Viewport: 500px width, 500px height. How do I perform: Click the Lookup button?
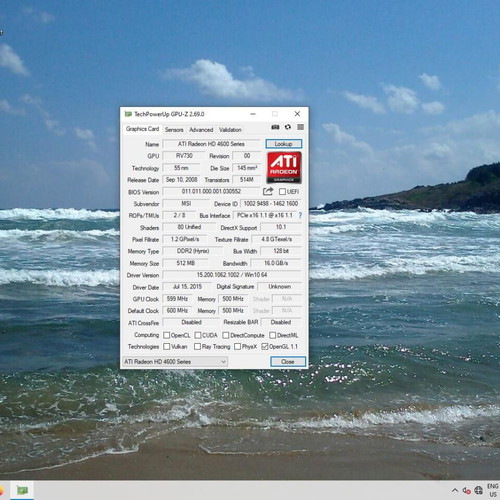point(284,144)
